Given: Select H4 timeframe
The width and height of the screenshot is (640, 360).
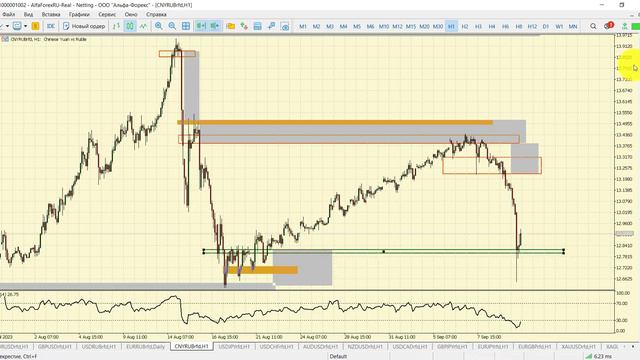Looking at the screenshot, I should [492, 26].
